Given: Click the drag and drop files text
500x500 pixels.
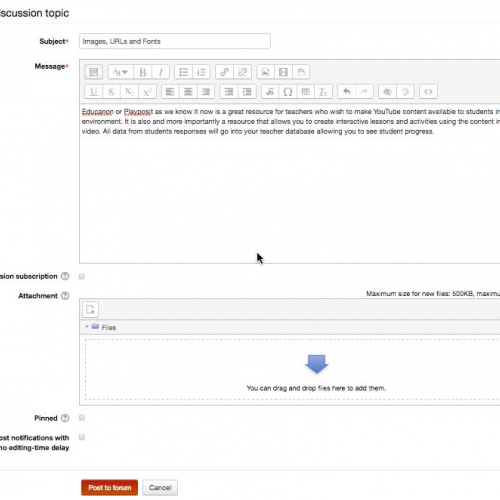Looking at the screenshot, I should tap(316, 388).
